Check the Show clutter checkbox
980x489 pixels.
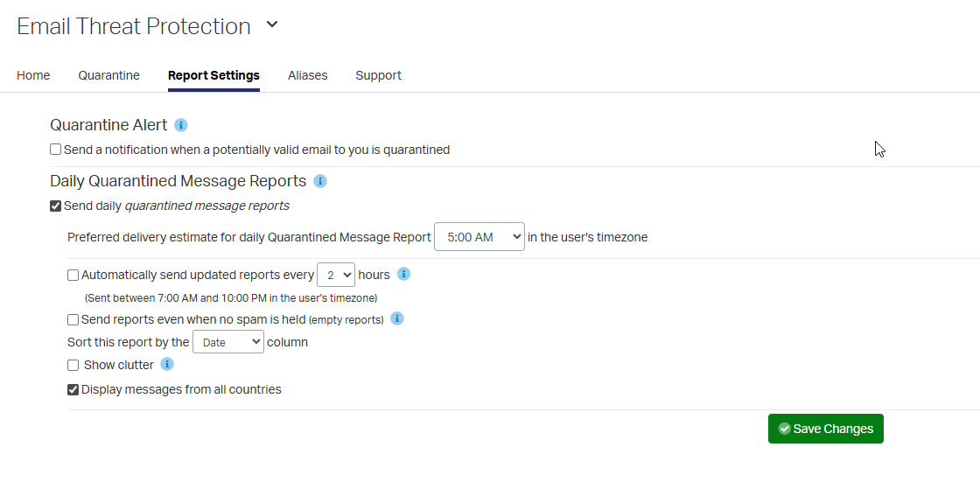[73, 365]
